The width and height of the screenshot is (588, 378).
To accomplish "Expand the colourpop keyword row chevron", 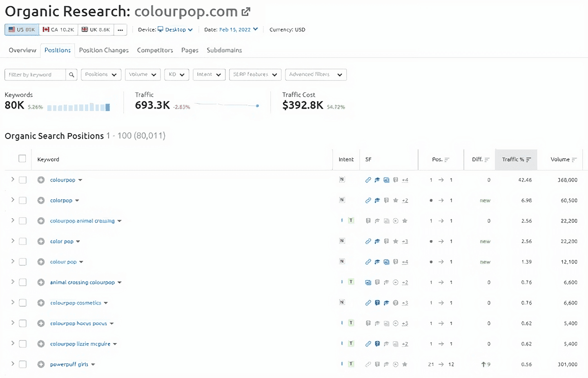I will coord(13,179).
